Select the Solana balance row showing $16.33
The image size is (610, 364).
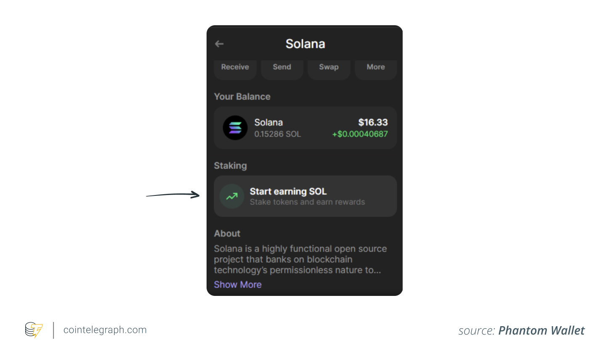(305, 127)
